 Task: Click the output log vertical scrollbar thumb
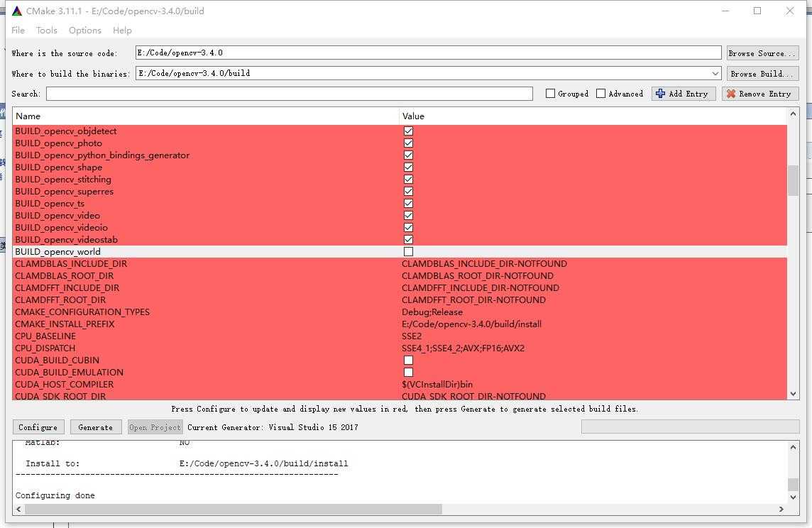pyautogui.click(x=793, y=485)
